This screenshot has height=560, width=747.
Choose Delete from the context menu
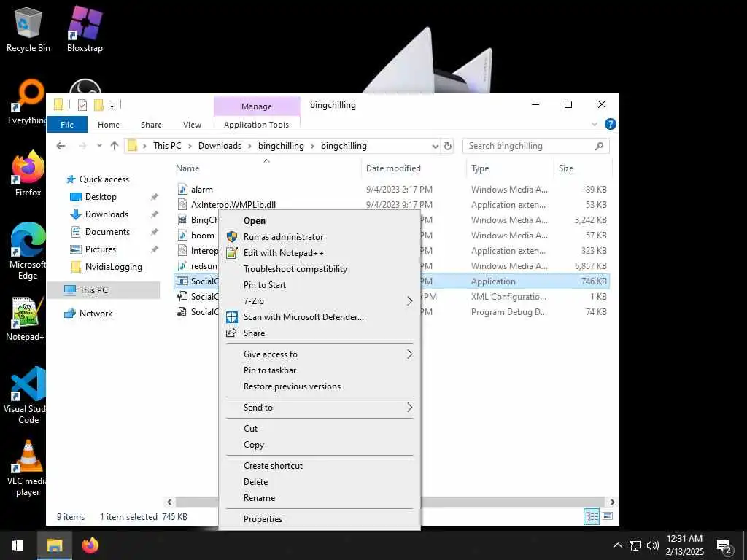pyautogui.click(x=320, y=482)
